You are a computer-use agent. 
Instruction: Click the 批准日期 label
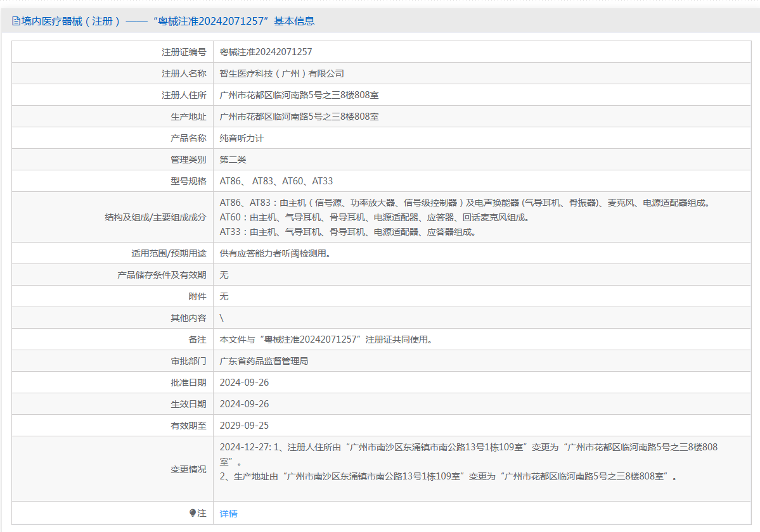[188, 383]
